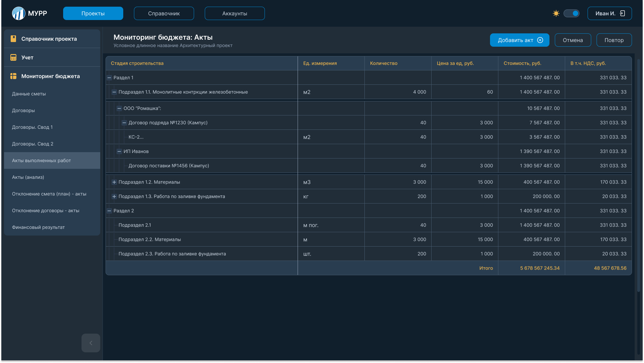Collapse the sidebar with the chevron button
This screenshot has height=363, width=644.
point(91,343)
